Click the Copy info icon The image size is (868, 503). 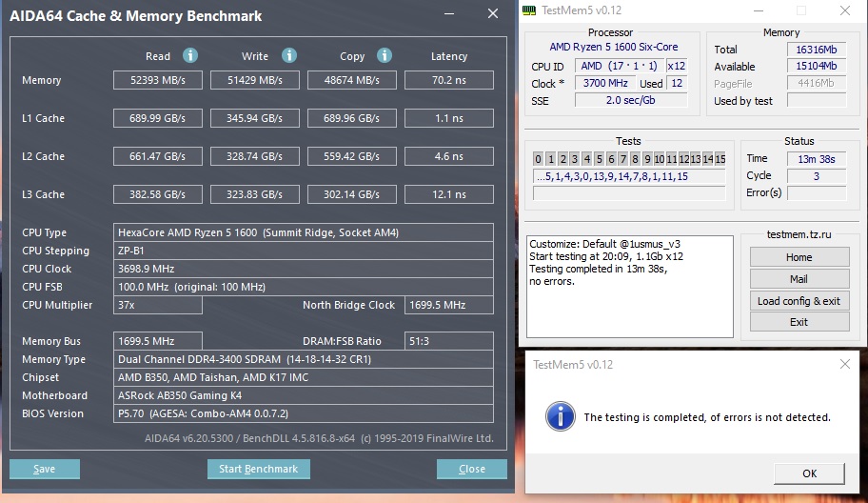click(x=385, y=55)
